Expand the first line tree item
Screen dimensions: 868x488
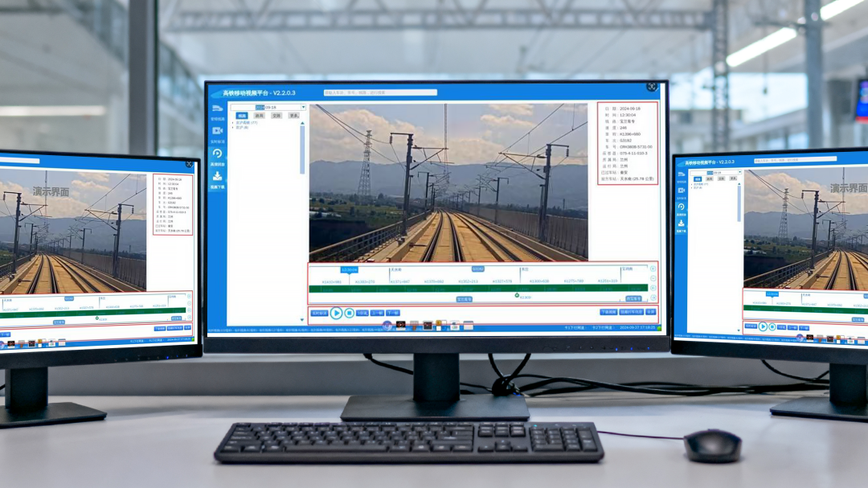tap(234, 123)
